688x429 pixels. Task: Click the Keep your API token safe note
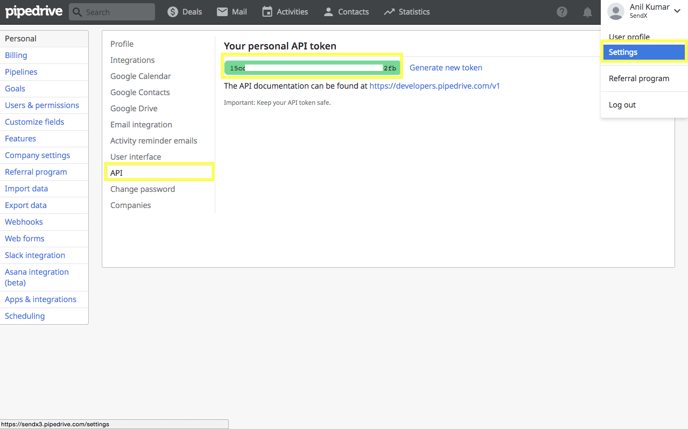tap(277, 103)
